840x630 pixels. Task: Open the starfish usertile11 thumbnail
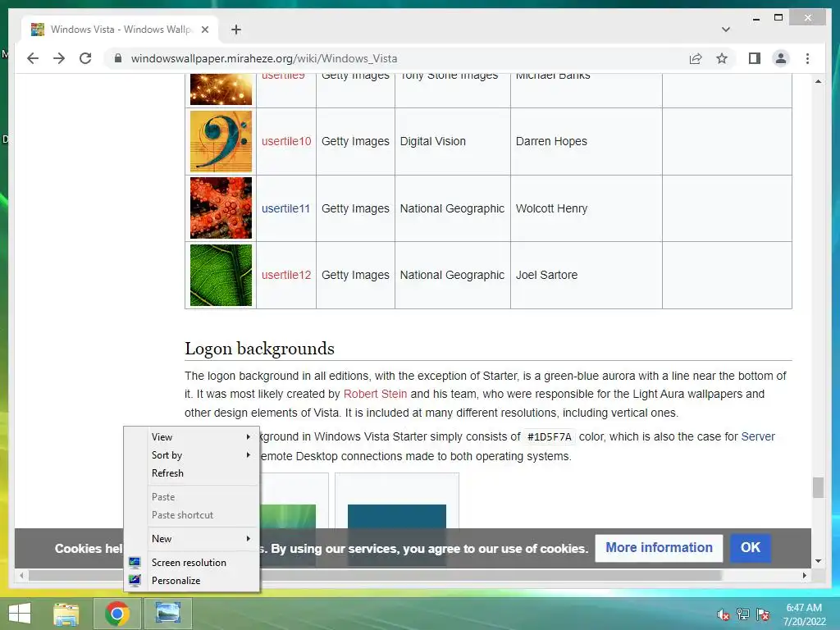pyautogui.click(x=221, y=208)
